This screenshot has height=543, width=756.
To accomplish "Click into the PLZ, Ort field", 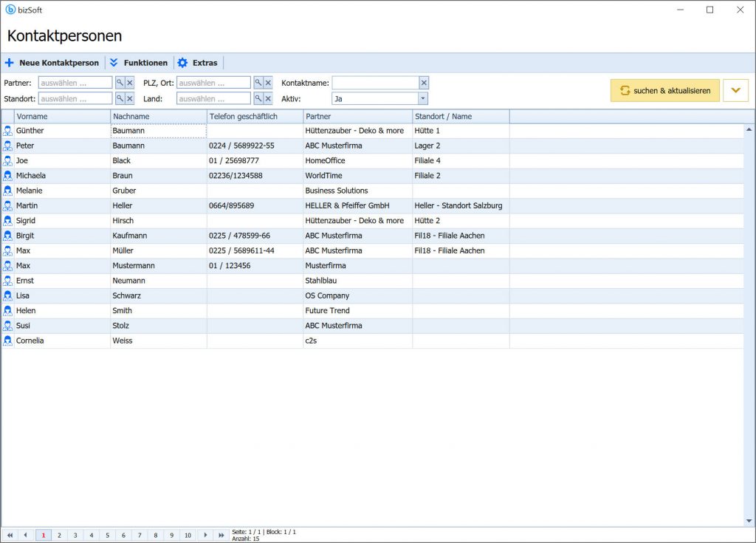I will click(x=213, y=83).
